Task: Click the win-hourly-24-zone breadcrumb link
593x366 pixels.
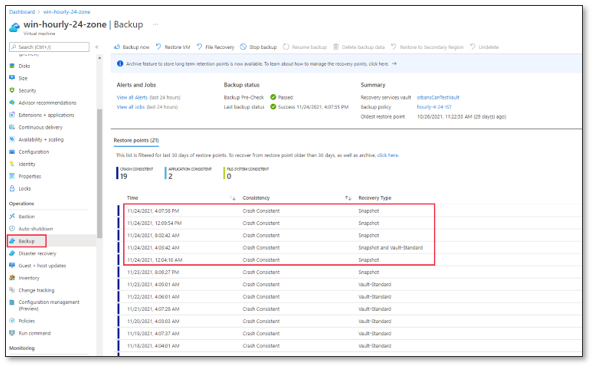Action: [x=67, y=12]
